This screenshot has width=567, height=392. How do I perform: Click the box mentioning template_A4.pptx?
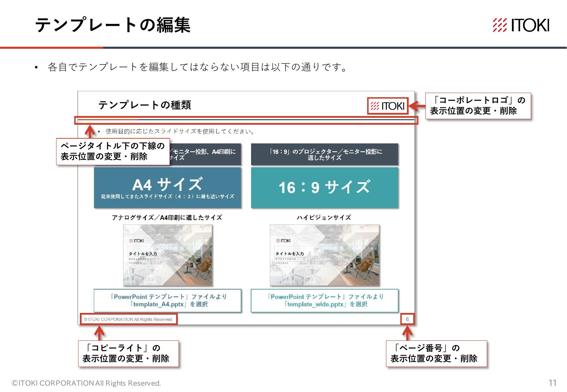[167, 300]
